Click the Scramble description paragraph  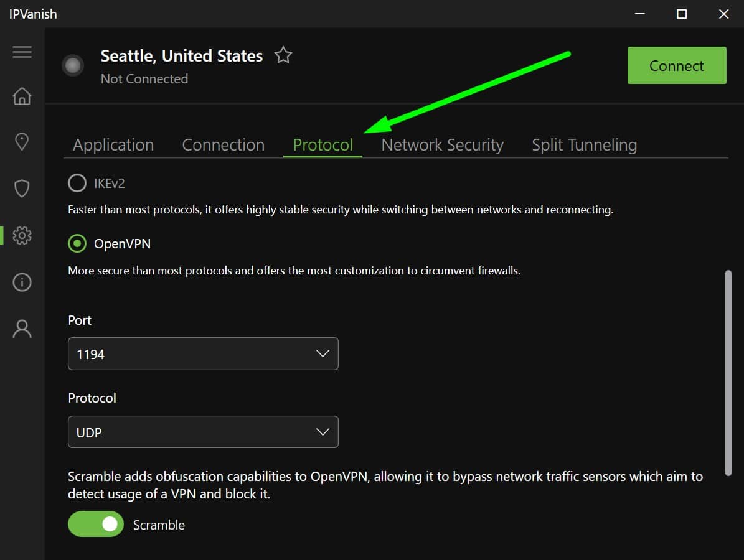coord(385,485)
